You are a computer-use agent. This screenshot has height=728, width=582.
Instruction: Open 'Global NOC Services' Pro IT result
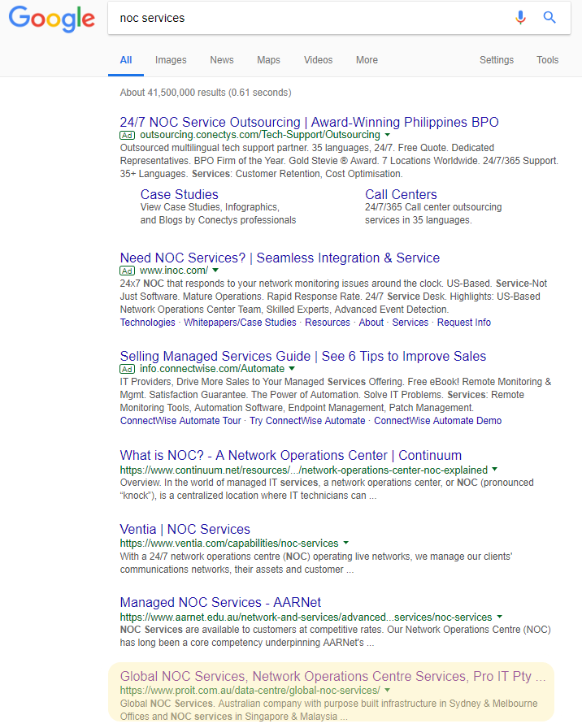pyautogui.click(x=332, y=676)
